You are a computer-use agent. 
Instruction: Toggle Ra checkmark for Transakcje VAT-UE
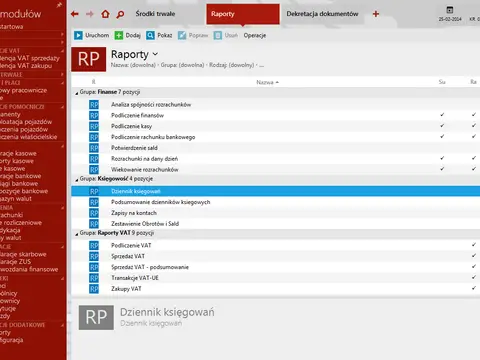pyautogui.click(x=474, y=277)
